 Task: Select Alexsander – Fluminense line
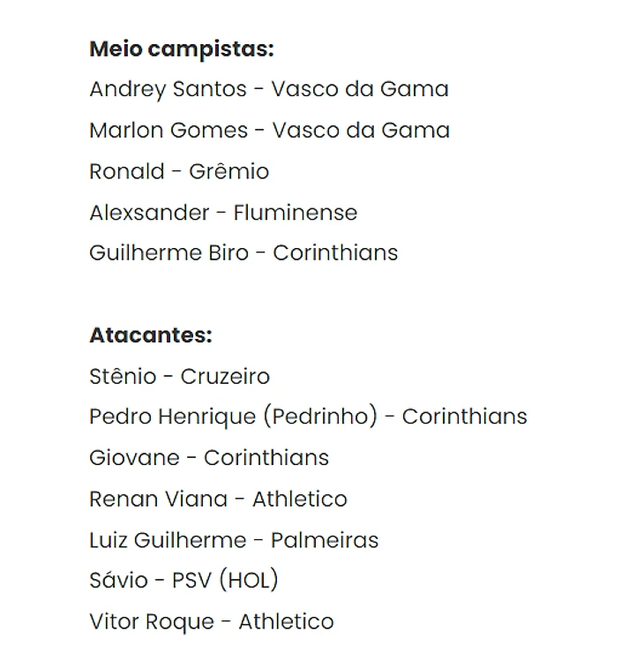223,213
